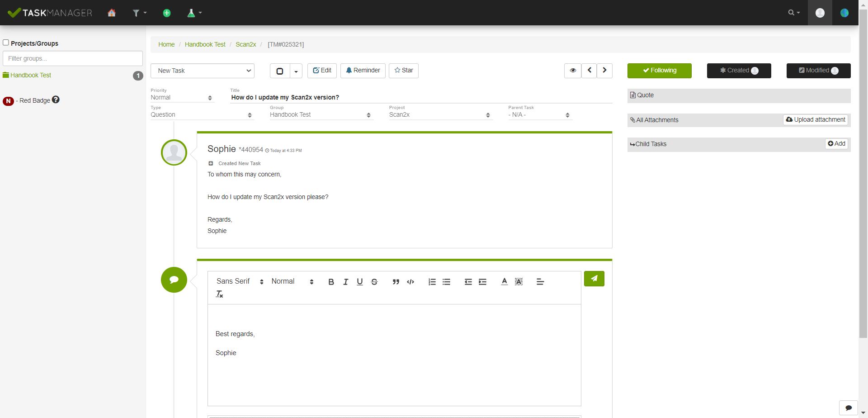Click Sophie's avatar on the post
The width and height of the screenshot is (868, 418).
pyautogui.click(x=174, y=152)
